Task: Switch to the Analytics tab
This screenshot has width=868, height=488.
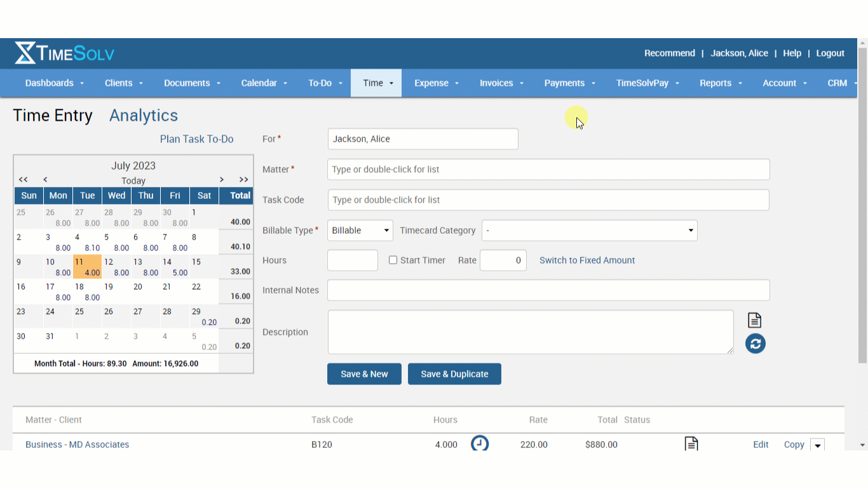Action: [144, 116]
